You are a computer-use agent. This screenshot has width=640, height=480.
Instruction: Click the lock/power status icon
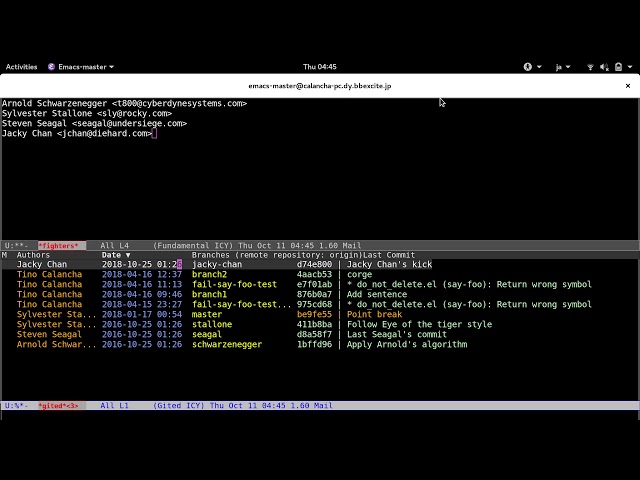pyautogui.click(x=619, y=67)
